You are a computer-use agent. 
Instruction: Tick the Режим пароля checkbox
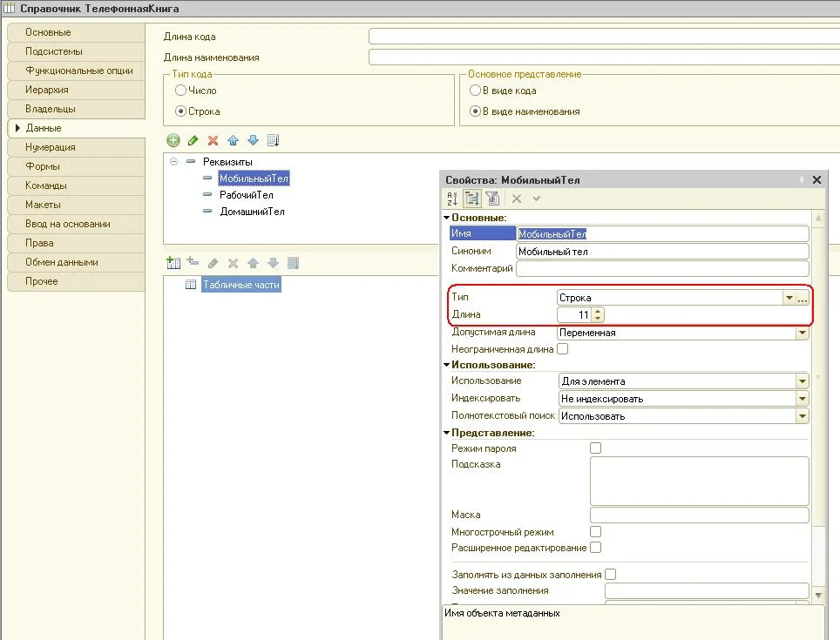[x=596, y=448]
